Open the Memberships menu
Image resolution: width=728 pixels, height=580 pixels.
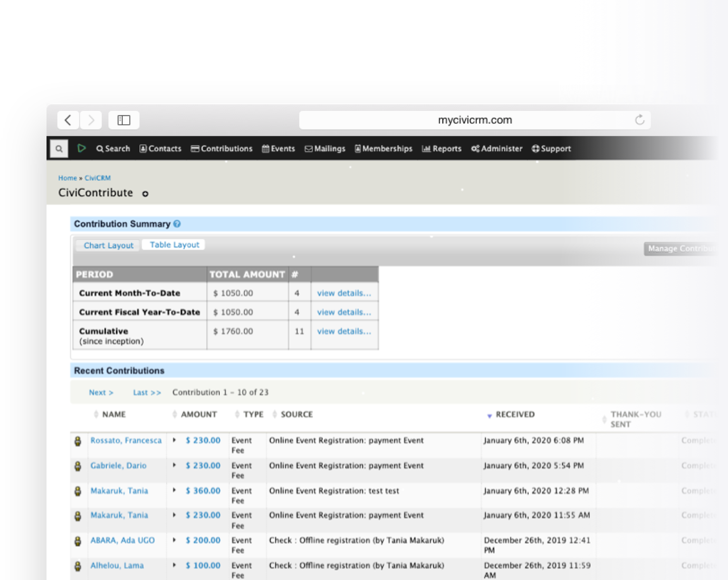click(383, 149)
